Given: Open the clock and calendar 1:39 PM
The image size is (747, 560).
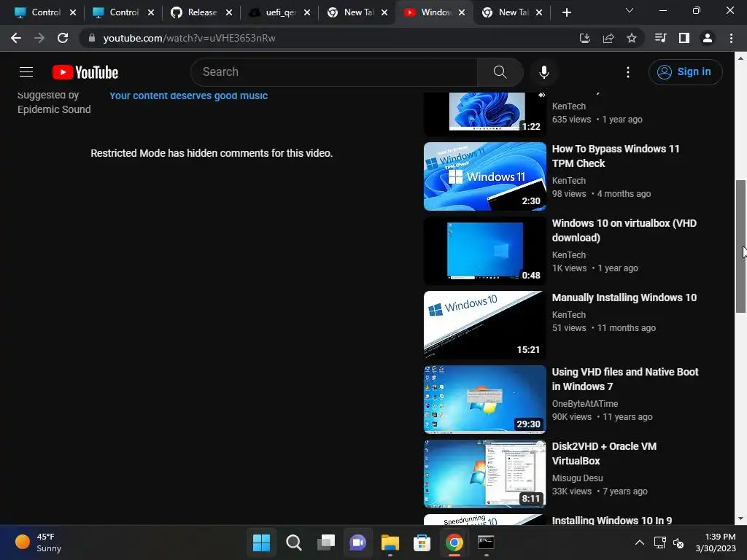Looking at the screenshot, I should pyautogui.click(x=715, y=542).
